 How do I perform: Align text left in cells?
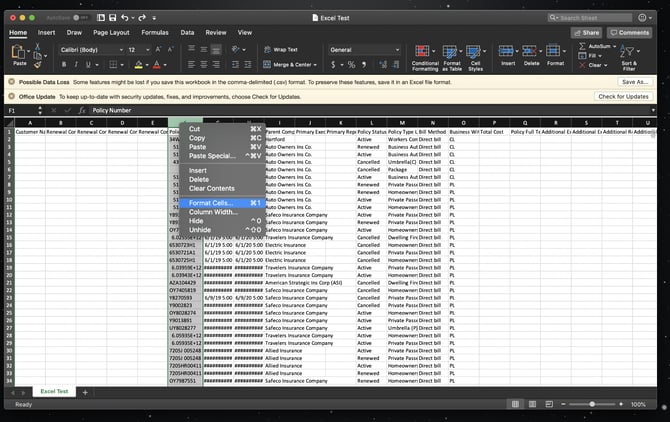click(191, 64)
